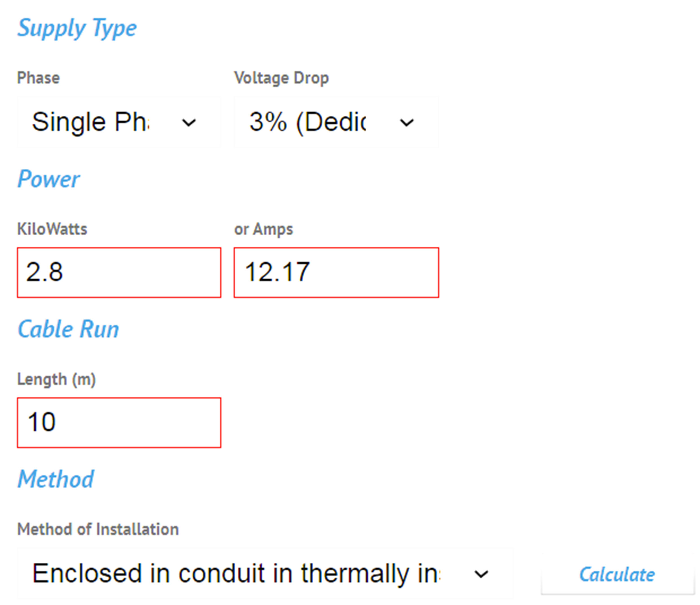
Task: Click the Phase field label
Action: tap(38, 78)
